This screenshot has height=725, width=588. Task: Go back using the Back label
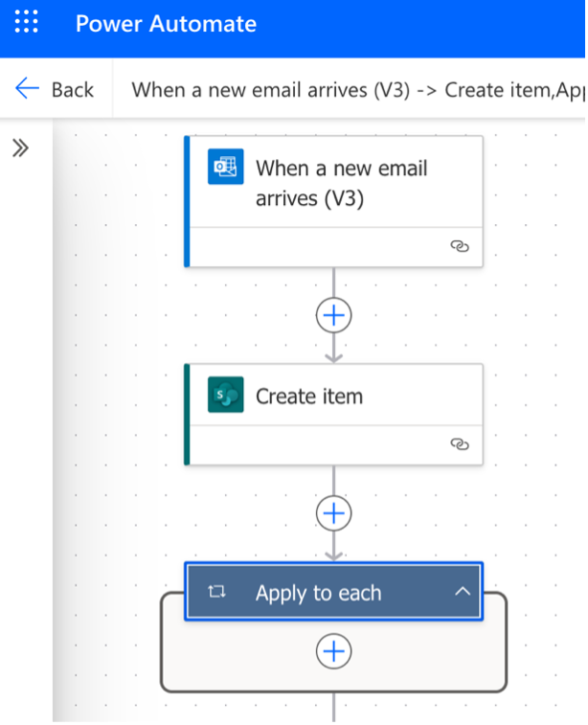tap(73, 90)
